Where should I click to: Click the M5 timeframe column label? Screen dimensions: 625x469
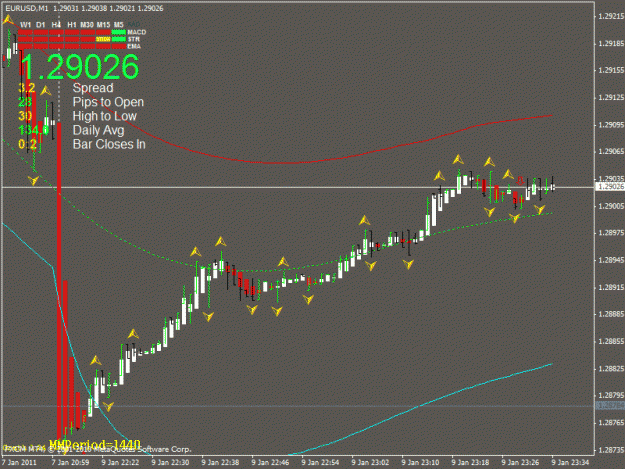[118, 25]
